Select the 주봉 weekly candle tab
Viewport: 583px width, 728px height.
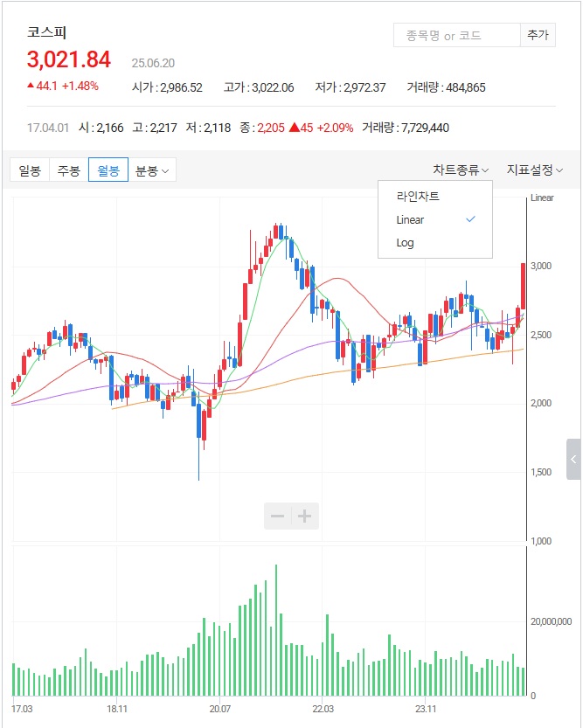(69, 170)
